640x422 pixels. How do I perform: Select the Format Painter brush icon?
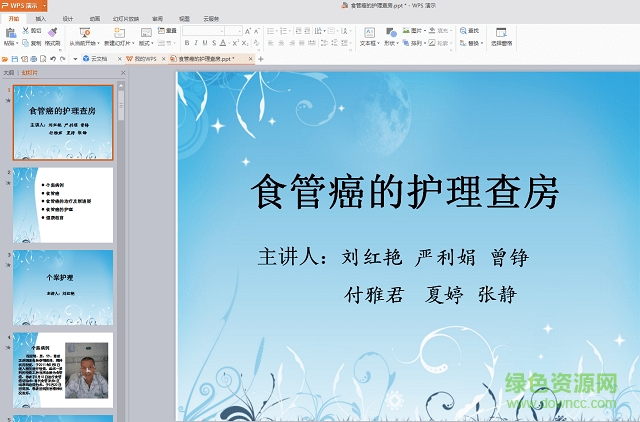[52, 32]
